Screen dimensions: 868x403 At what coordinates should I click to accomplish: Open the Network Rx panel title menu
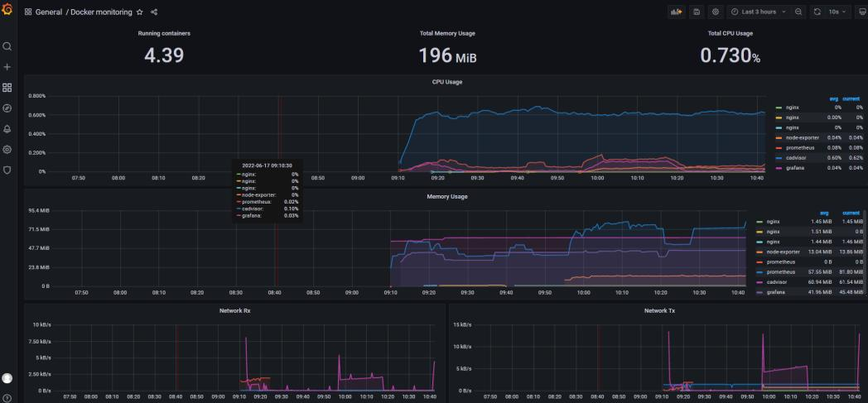(x=234, y=310)
